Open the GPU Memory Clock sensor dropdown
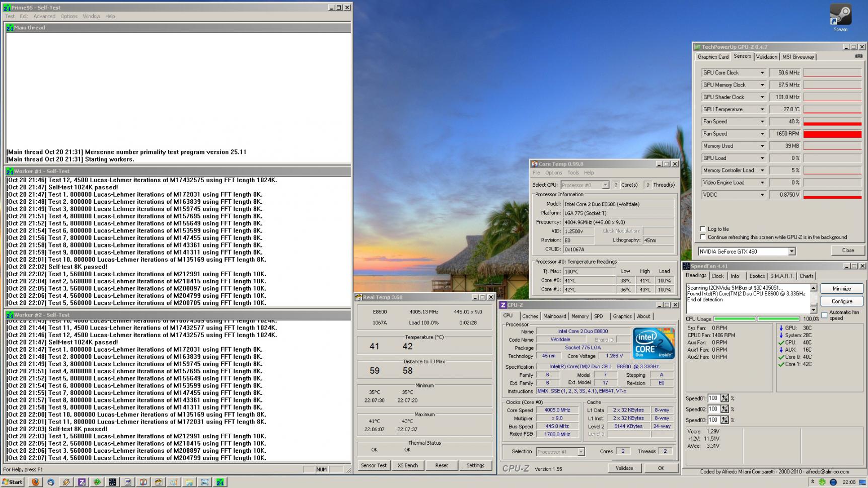This screenshot has width=868, height=488. click(762, 85)
